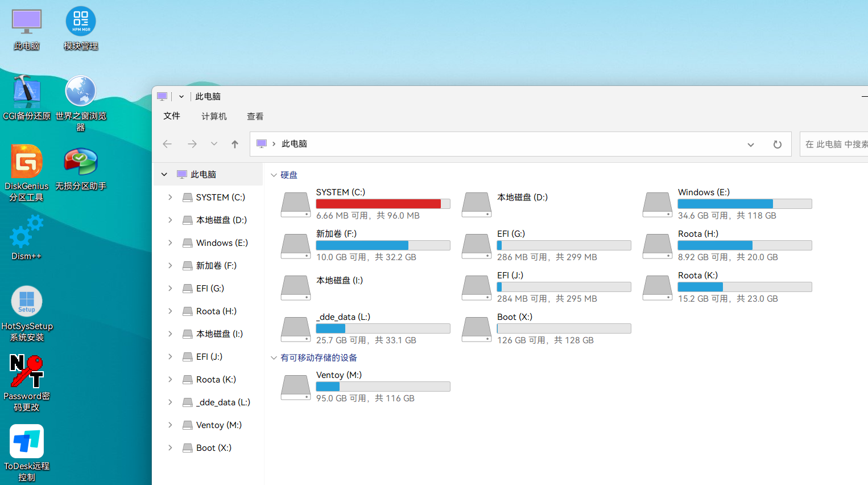Select _dde_data (L:) drive icon in content pane
Screen dimensions: 868x485
[296, 330]
